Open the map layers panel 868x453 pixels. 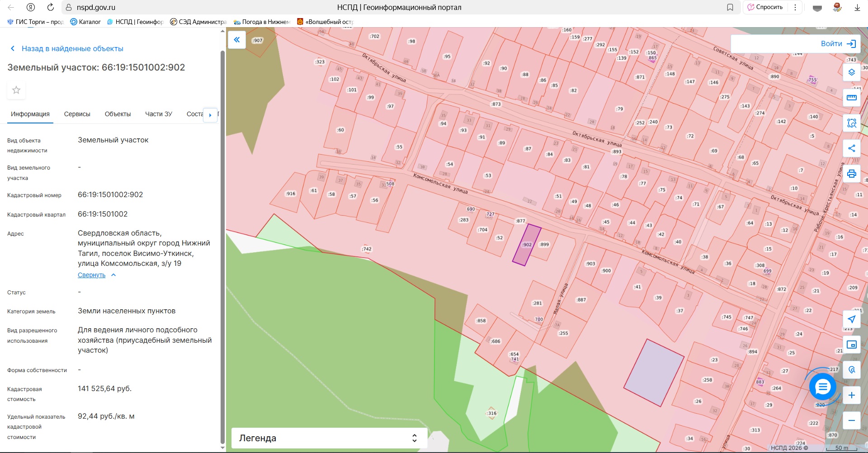point(851,72)
